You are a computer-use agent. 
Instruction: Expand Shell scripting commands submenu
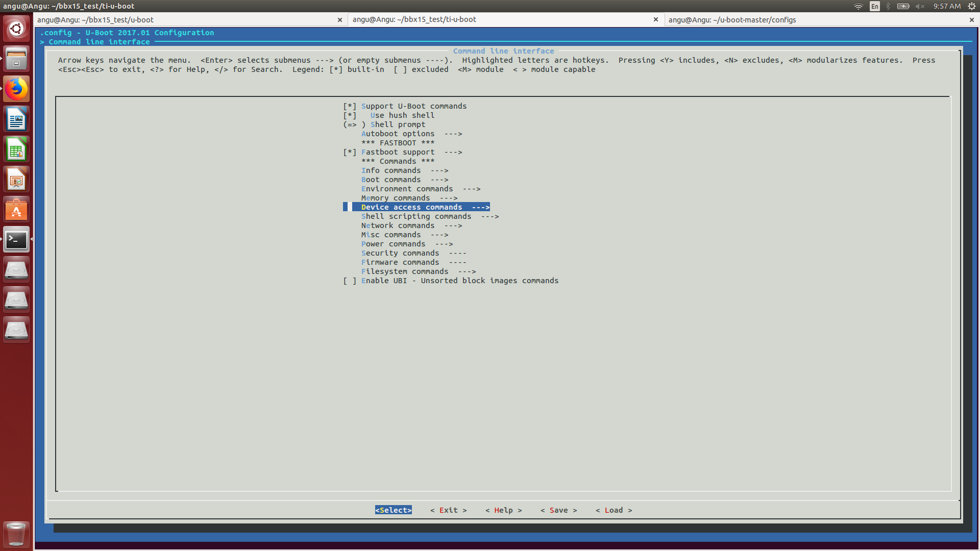coord(430,216)
